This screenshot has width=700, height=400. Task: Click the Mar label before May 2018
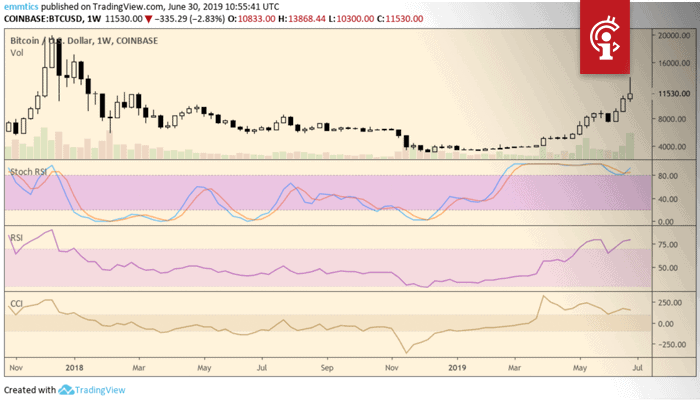tap(139, 368)
